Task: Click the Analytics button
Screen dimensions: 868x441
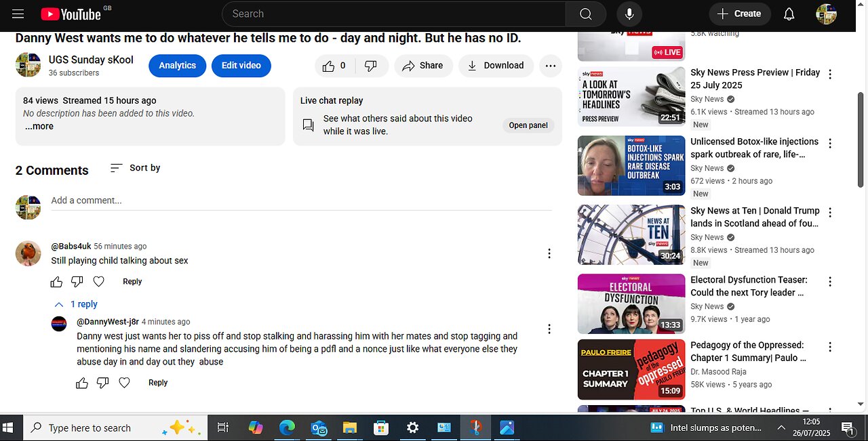Action: [x=178, y=66]
